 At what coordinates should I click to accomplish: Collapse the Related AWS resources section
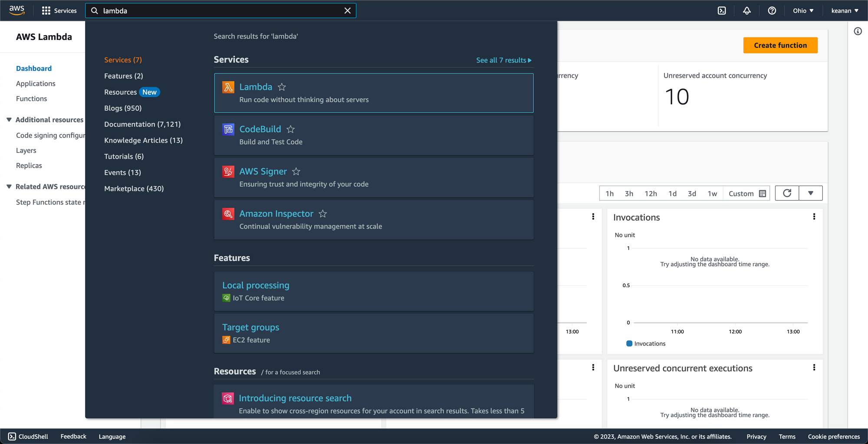[9, 186]
